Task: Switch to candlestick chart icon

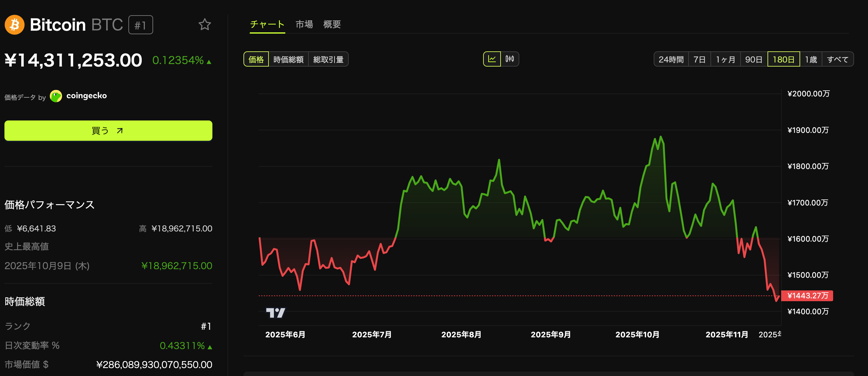Action: (x=509, y=59)
